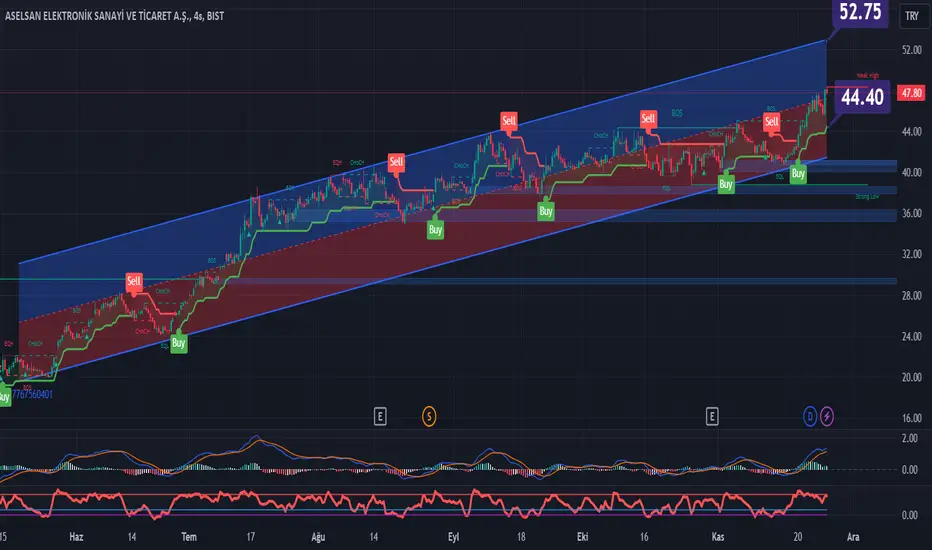The width and height of the screenshot is (932, 550).
Task: Click the Buy signal label after Eyl 18
Action: tap(546, 211)
